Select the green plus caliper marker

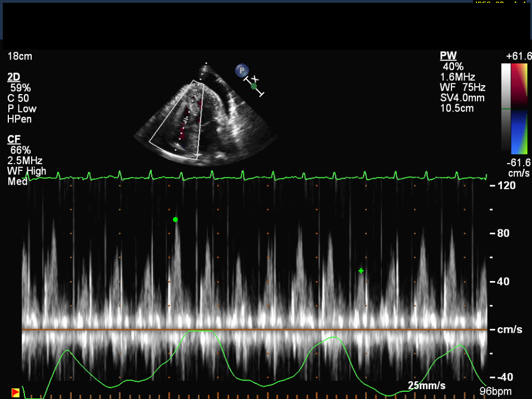click(x=361, y=271)
